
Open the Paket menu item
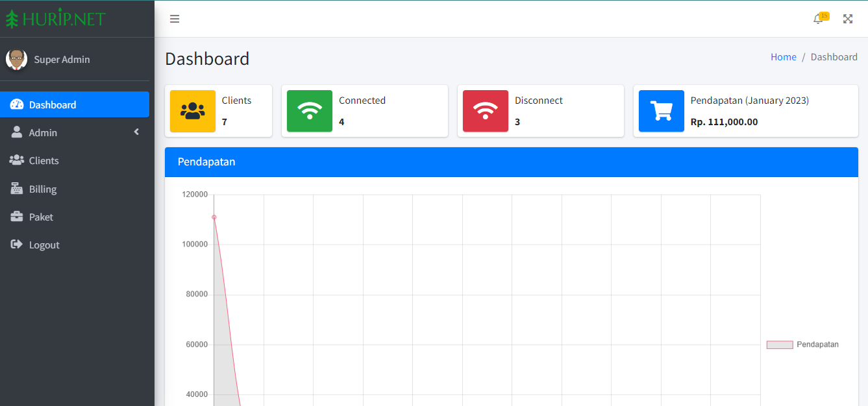pos(41,217)
